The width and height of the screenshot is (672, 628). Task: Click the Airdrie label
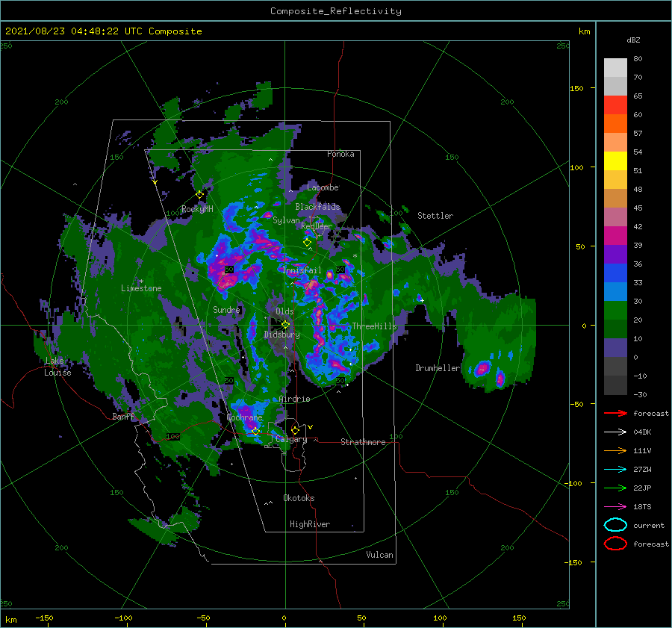(294, 399)
